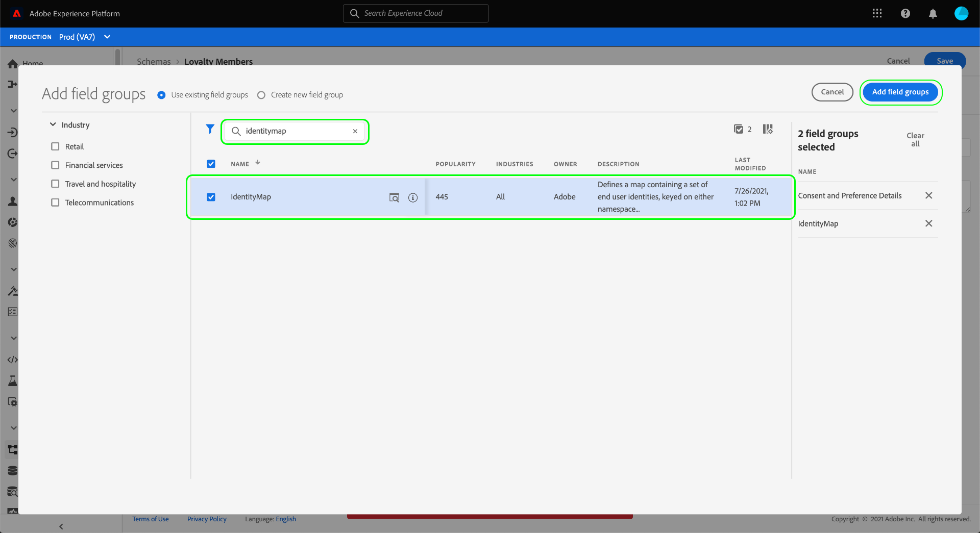This screenshot has width=980, height=533.
Task: Open the Requests checklist icon in sidebar
Action: (13, 312)
